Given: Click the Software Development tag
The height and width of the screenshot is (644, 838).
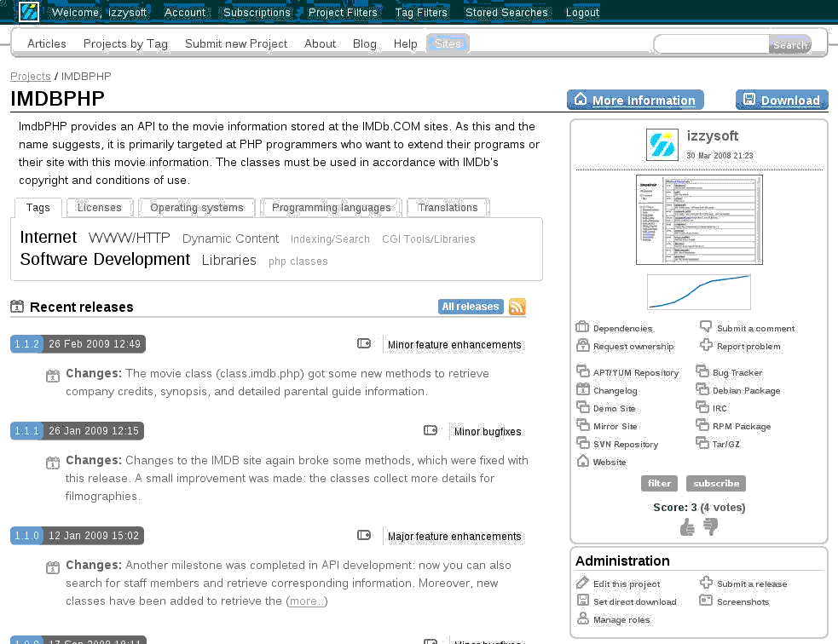Looking at the screenshot, I should click(x=105, y=260).
